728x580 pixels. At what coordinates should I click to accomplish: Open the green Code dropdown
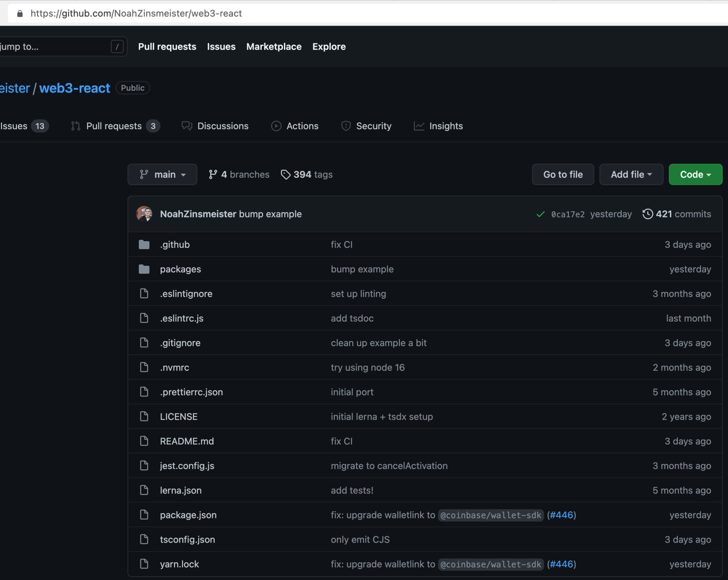point(695,174)
